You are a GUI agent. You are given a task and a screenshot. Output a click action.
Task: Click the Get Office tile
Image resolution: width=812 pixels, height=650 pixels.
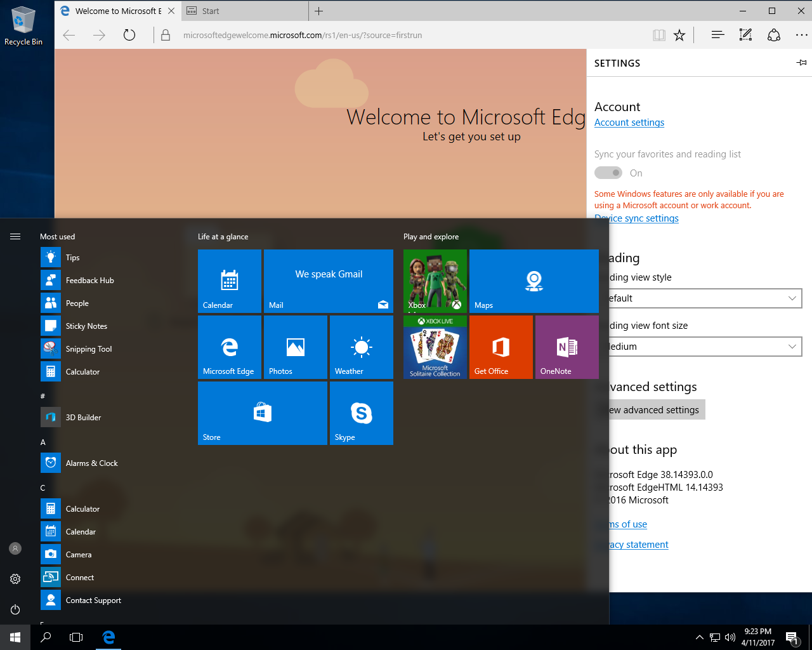pos(501,347)
